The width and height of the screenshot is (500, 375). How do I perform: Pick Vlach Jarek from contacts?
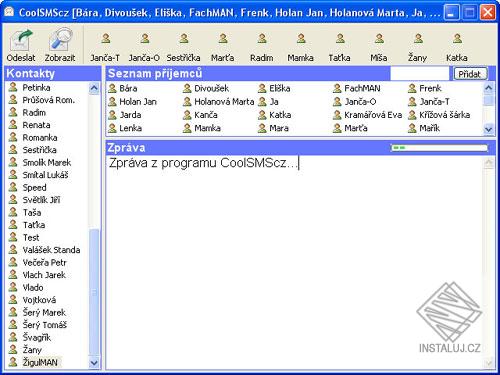click(x=38, y=275)
